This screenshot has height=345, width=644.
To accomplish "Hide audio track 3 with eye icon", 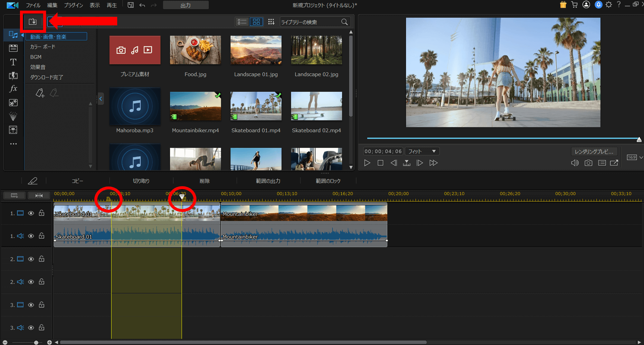I will click(x=31, y=328).
